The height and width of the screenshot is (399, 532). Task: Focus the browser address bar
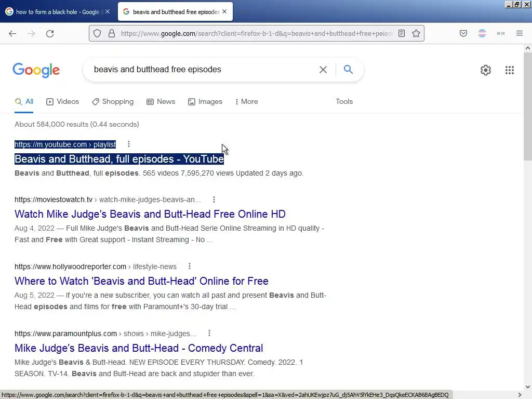[256, 33]
